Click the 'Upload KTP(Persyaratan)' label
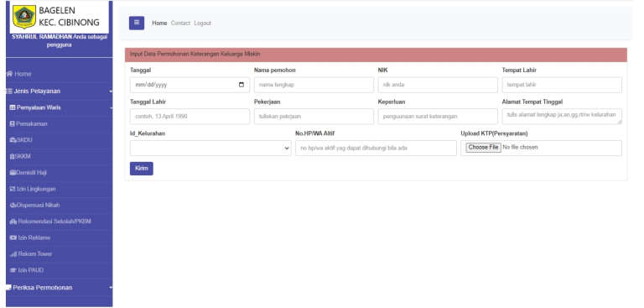 click(494, 133)
